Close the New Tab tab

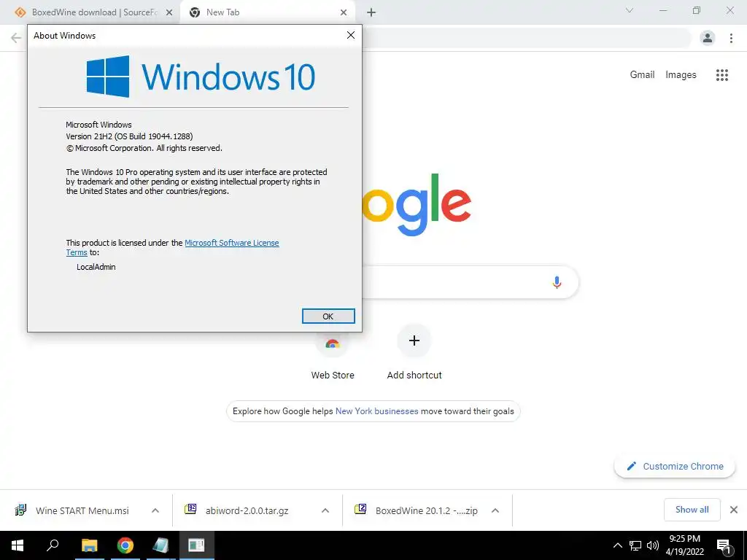click(x=344, y=13)
